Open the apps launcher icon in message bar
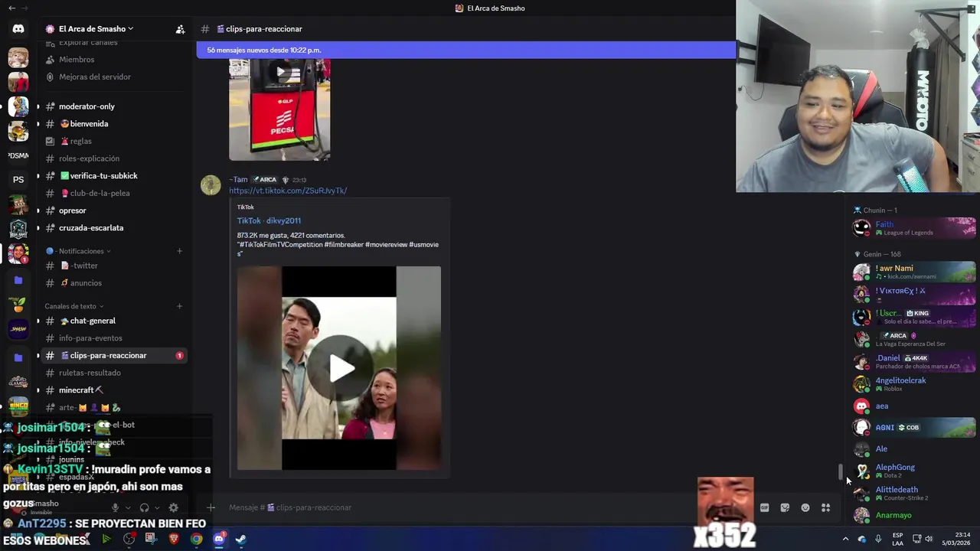The width and height of the screenshot is (980, 551). [826, 507]
